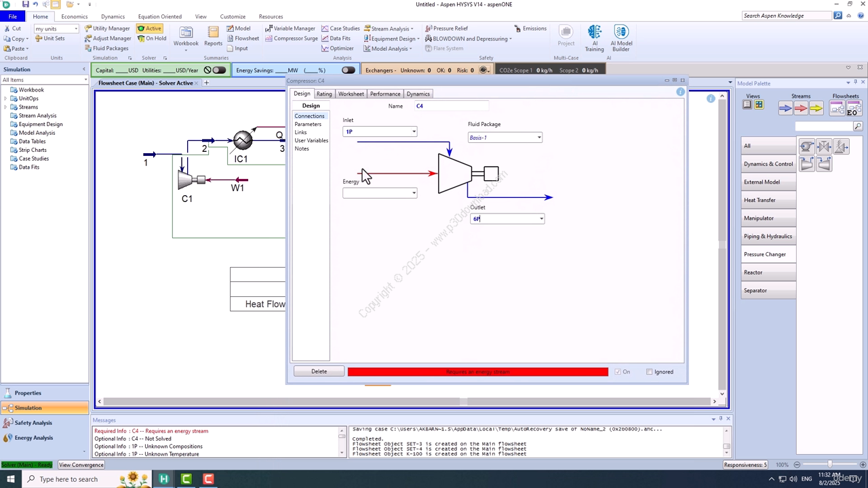Open Pressure Relief analysis

446,28
